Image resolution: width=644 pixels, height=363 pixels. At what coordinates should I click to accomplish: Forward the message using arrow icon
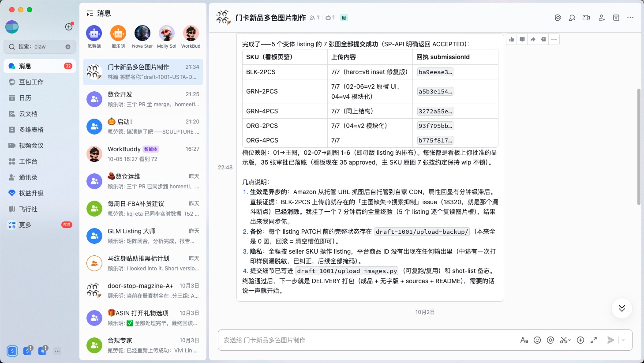533,39
